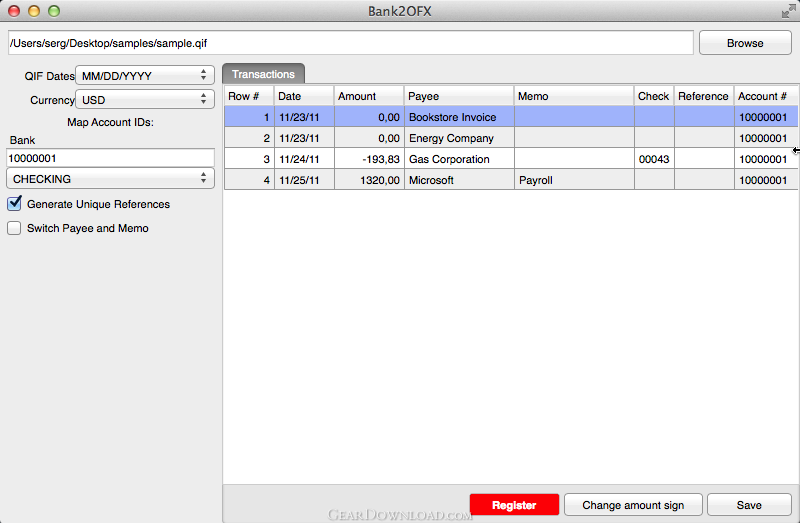
Task: Select Energy Company payee cell
Action: (459, 138)
